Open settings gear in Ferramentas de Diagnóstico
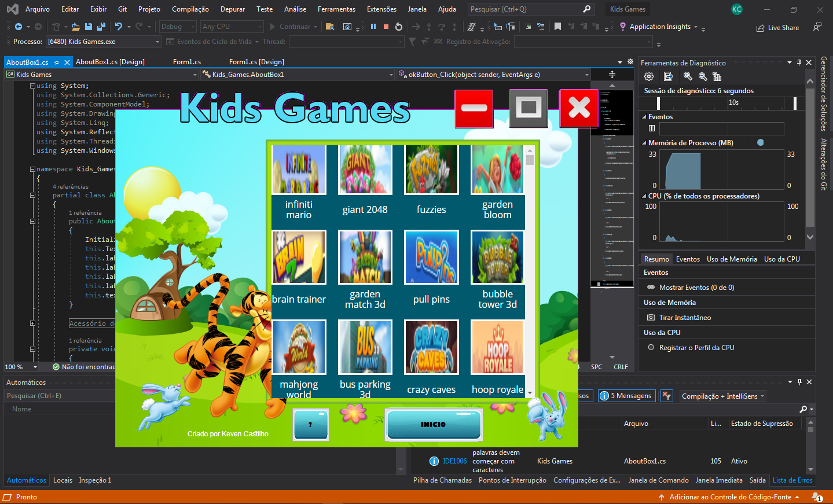This screenshot has width=833, height=504. pyautogui.click(x=648, y=76)
